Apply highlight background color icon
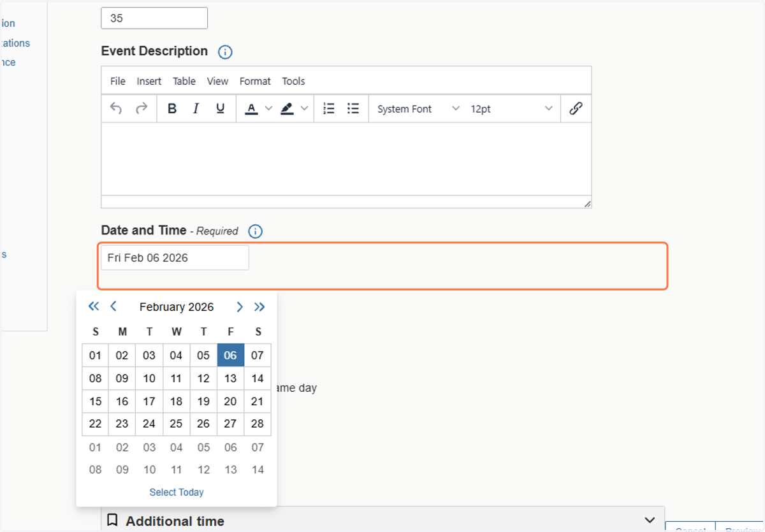The image size is (765, 532). [x=287, y=109]
